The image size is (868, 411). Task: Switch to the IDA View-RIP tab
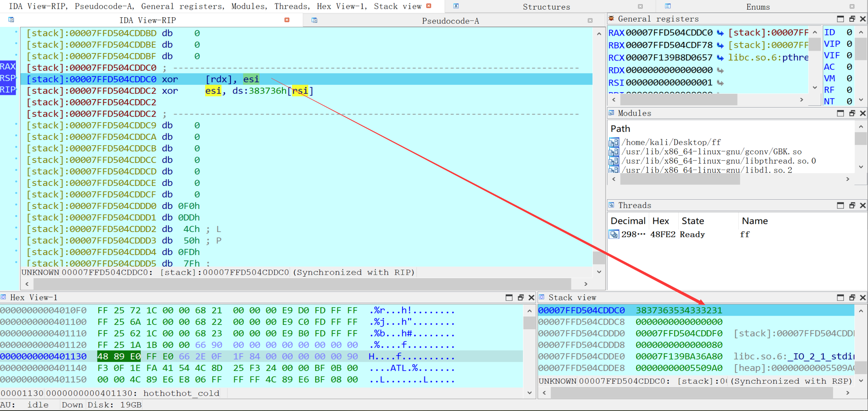(x=147, y=20)
